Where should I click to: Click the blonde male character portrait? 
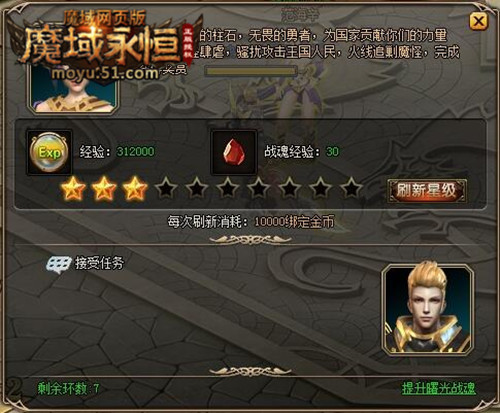pyautogui.click(x=428, y=309)
